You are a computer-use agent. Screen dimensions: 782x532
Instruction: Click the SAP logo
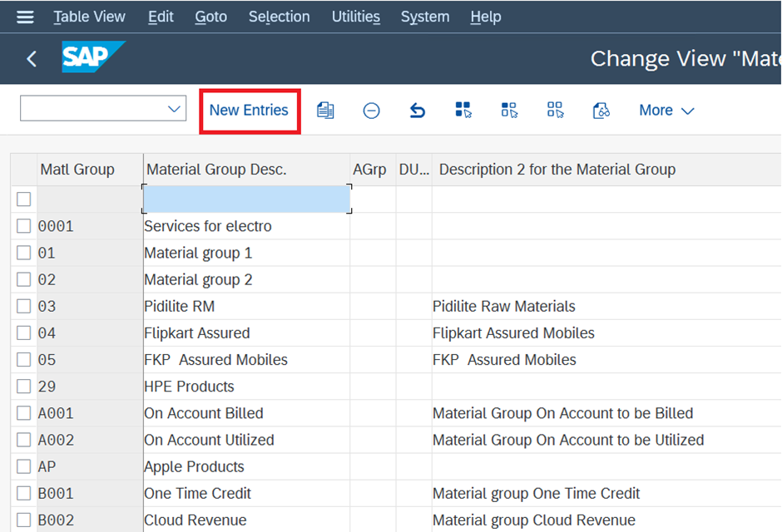coord(93,57)
